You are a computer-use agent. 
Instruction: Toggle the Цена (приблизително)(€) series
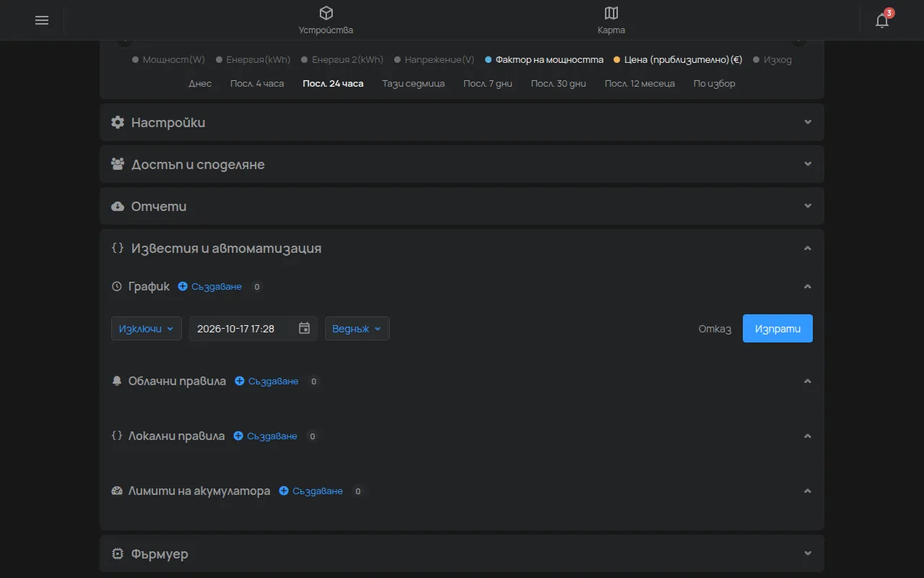click(678, 60)
